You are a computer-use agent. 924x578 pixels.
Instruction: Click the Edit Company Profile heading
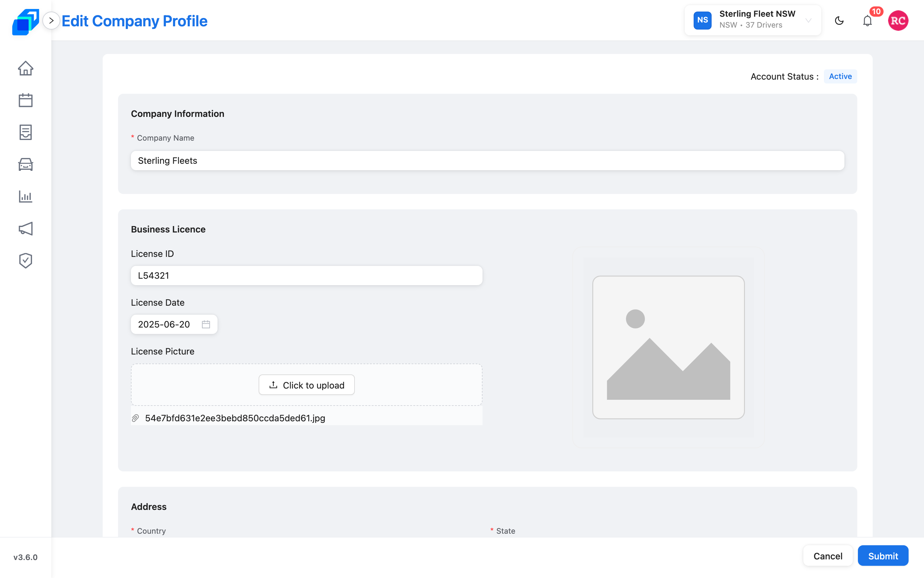134,21
